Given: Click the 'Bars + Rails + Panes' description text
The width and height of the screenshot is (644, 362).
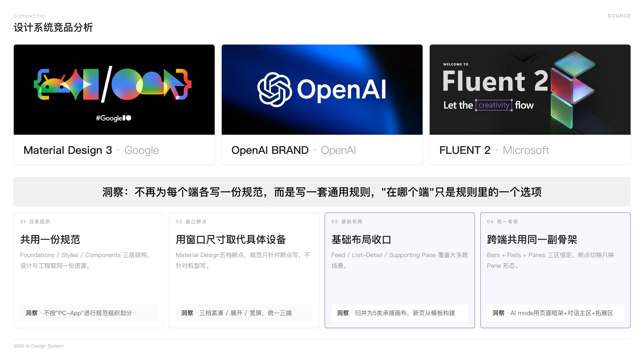Looking at the screenshot, I should pos(550,260).
